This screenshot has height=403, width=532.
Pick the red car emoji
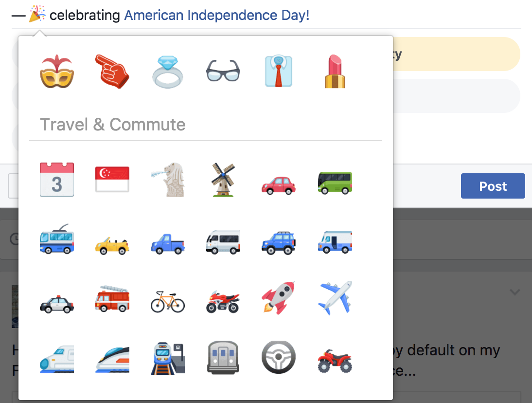tap(279, 180)
